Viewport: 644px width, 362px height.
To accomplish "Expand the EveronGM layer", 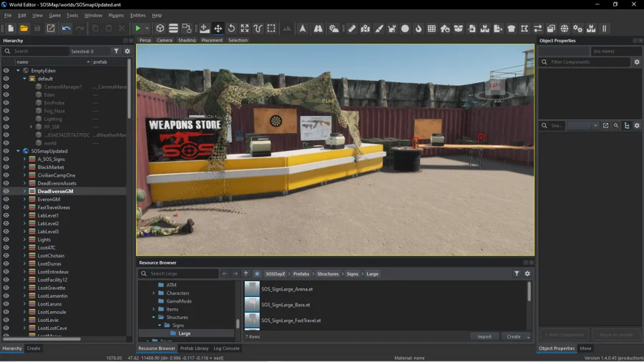I will [x=24, y=200].
